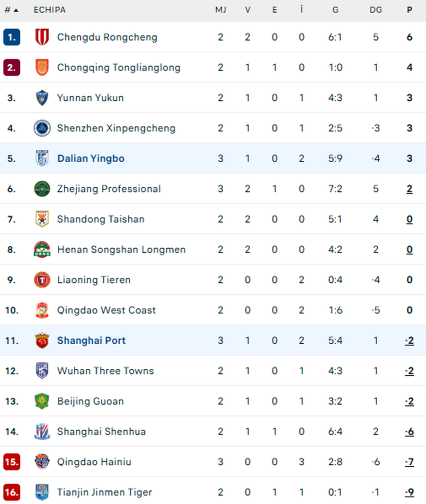Click the Shandong Taishan team crest
The width and height of the screenshot is (426, 504).
(x=42, y=219)
